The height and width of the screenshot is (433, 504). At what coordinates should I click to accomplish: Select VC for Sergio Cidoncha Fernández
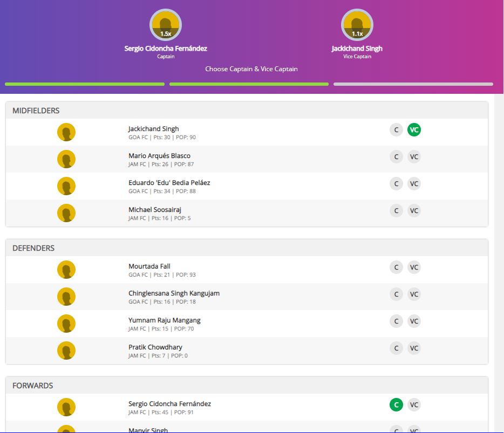coord(414,405)
